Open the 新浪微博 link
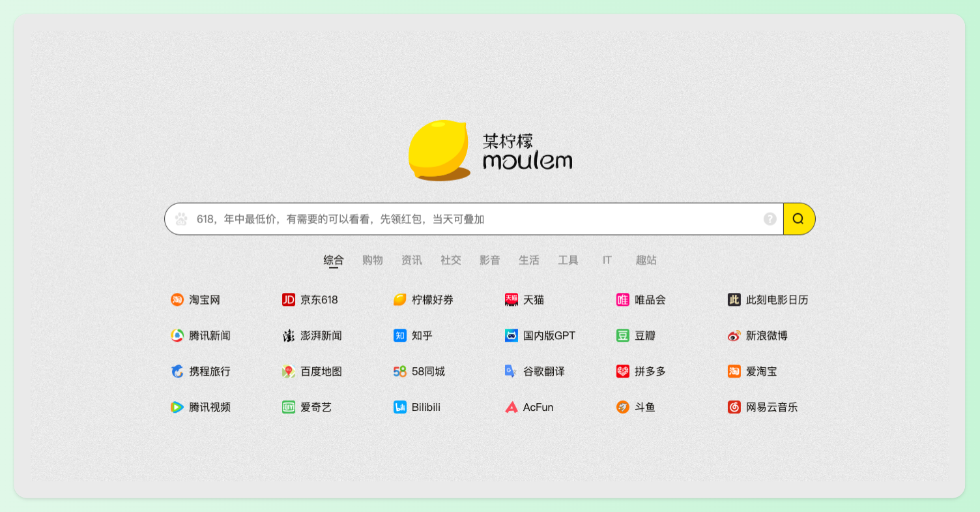Image resolution: width=980 pixels, height=512 pixels. click(767, 336)
